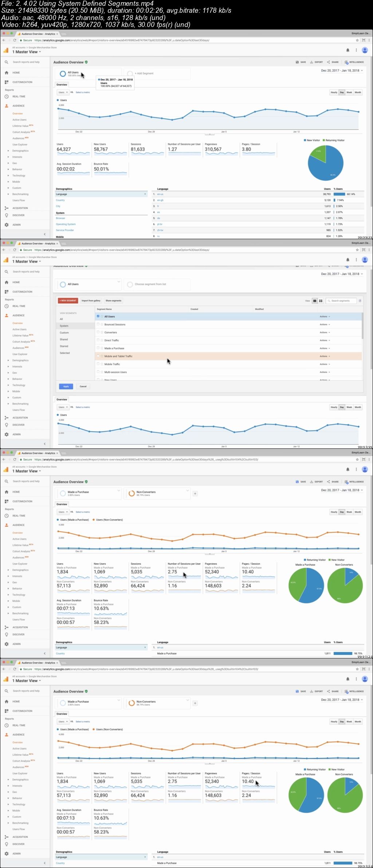373x868 pixels.
Task: Click Import from gallery button
Action: pyautogui.click(x=91, y=301)
